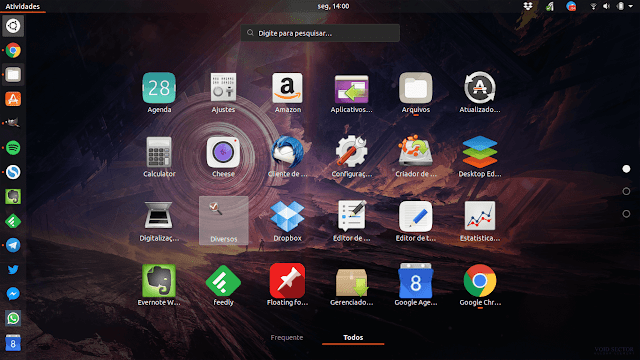The image size is (640, 360).
Task: Open GIMP from the dock
Action: pos(13,123)
